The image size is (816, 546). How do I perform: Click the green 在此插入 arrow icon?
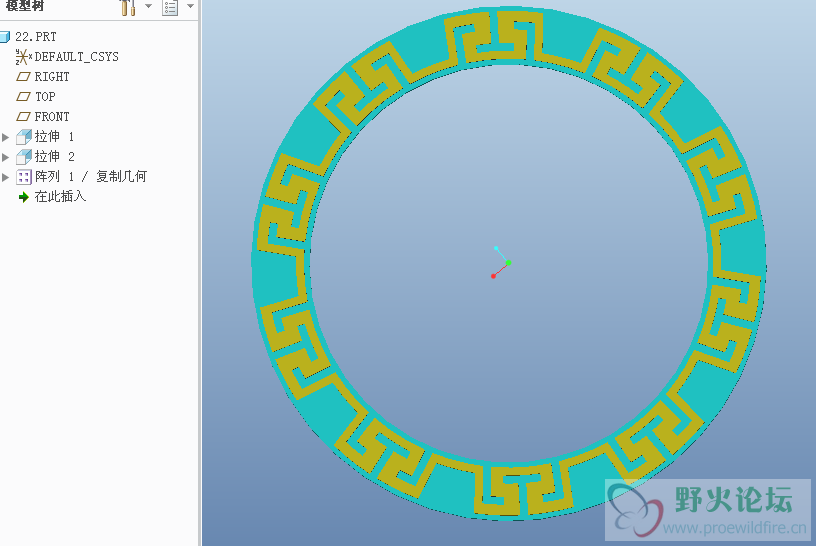pos(23,197)
